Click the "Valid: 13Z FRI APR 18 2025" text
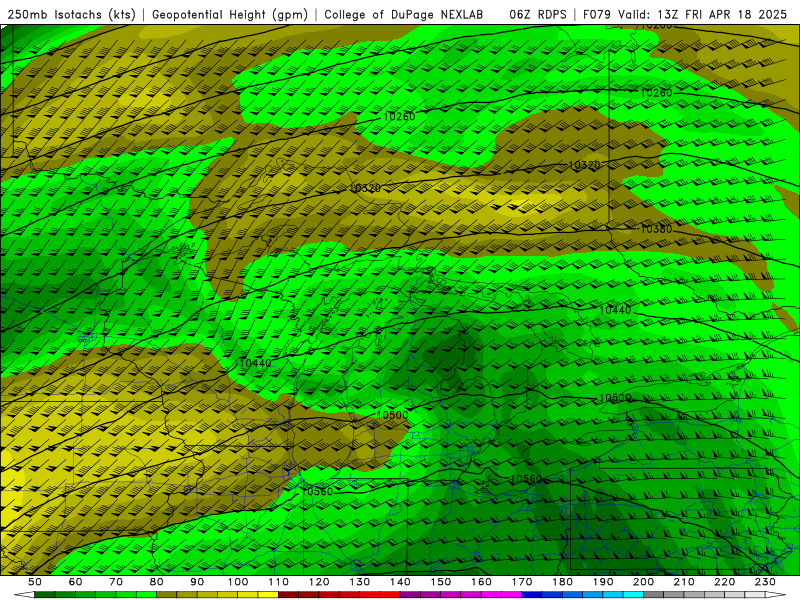The width and height of the screenshot is (800, 600). pyautogui.click(x=703, y=14)
